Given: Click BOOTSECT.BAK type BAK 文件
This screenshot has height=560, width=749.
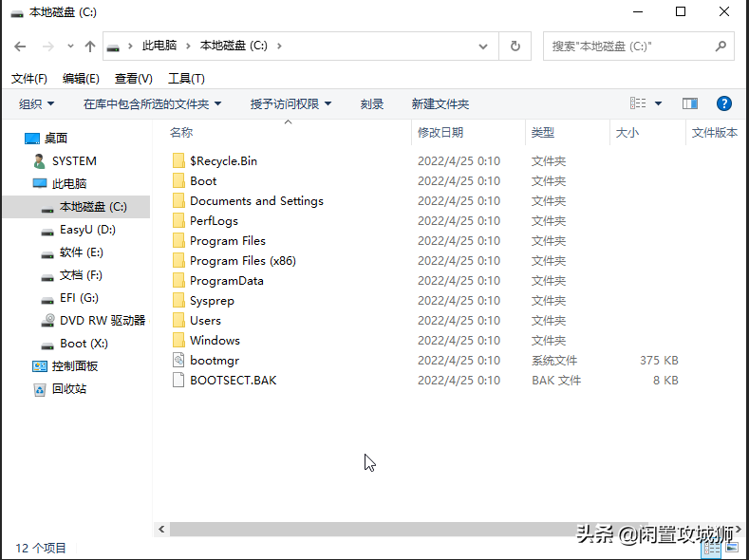Looking at the screenshot, I should [x=556, y=381].
